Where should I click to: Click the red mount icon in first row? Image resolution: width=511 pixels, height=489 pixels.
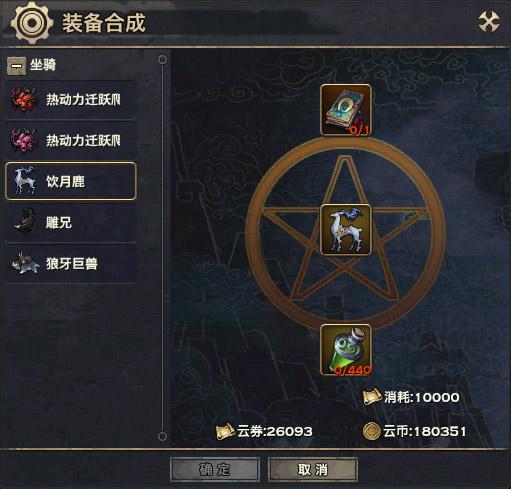(23, 99)
